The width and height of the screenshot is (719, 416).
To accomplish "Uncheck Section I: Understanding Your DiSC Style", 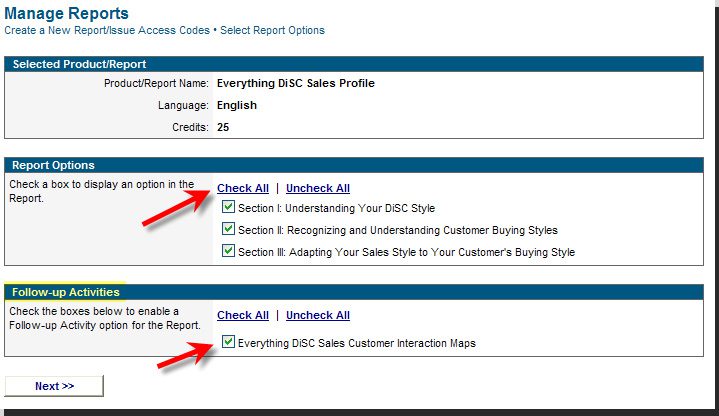I will (228, 207).
